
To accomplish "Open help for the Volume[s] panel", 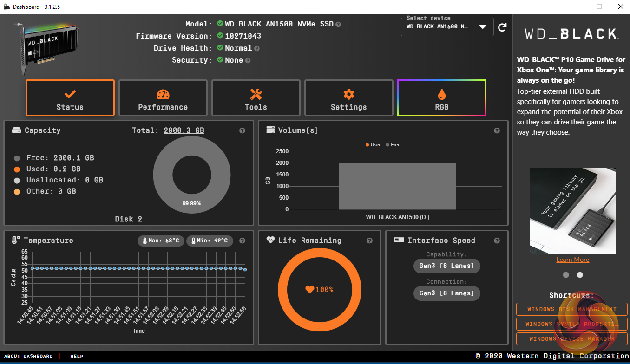I will (x=497, y=130).
